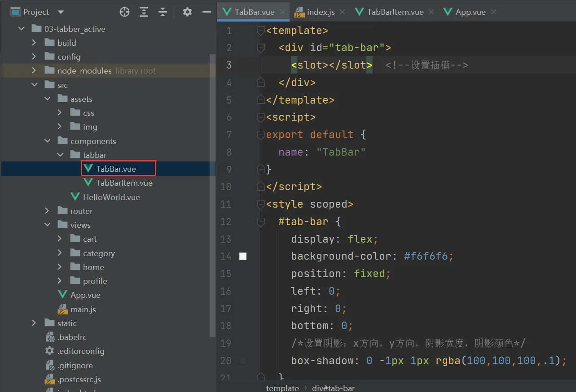
Task: Expand the css folder
Action: coord(60,113)
